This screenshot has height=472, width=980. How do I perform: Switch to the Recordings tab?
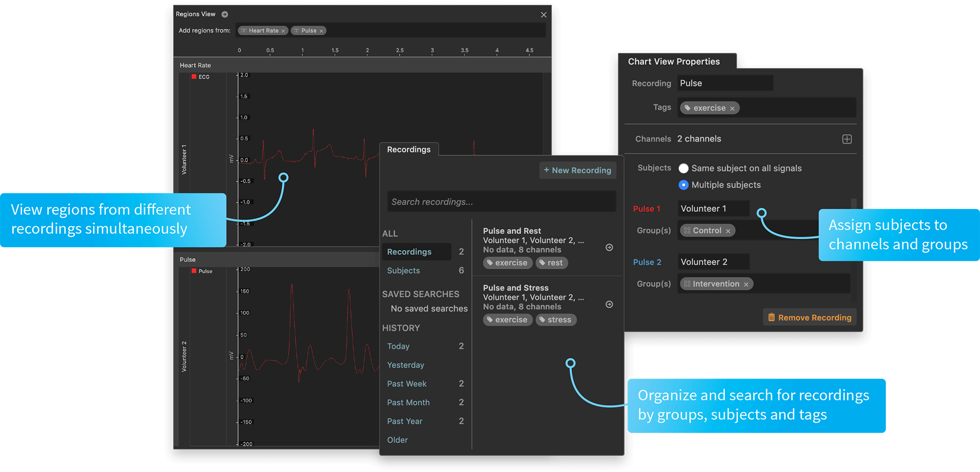pyautogui.click(x=409, y=149)
